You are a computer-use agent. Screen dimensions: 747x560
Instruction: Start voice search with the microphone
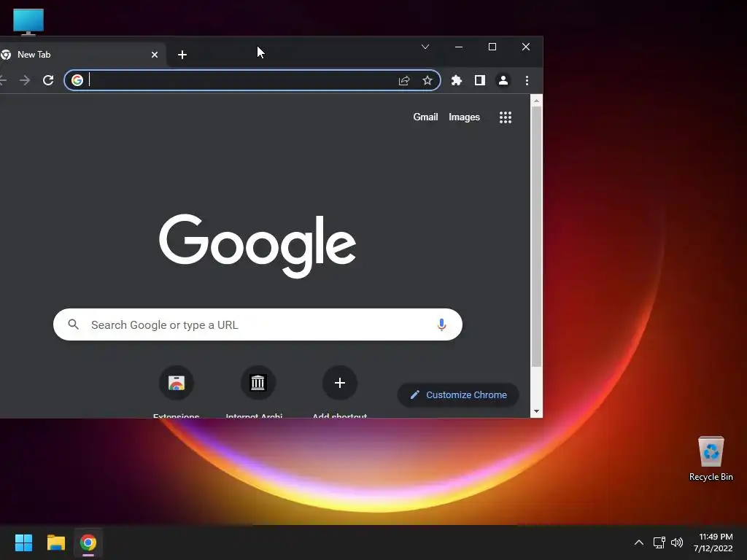tap(441, 324)
